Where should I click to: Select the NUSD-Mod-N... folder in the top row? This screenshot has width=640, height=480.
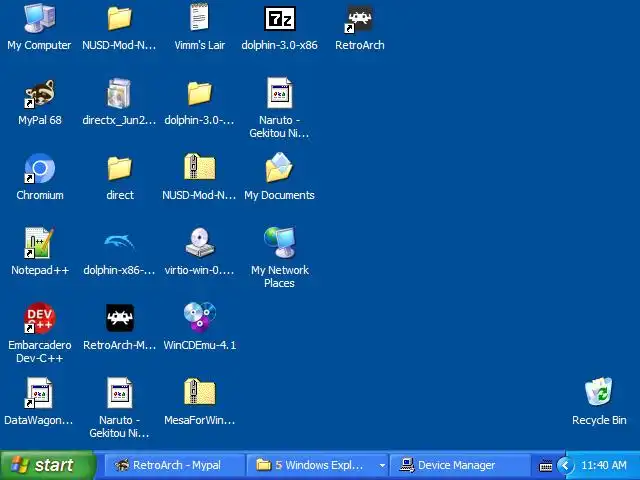click(x=120, y=18)
